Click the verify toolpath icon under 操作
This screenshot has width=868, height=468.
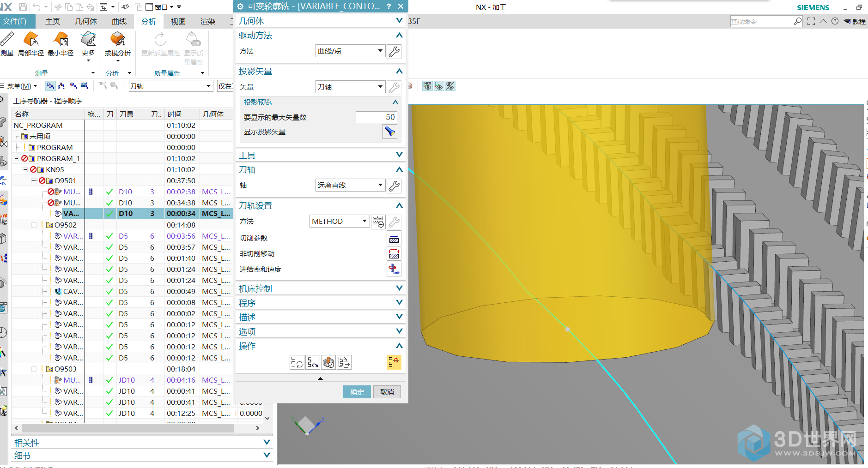[328, 362]
